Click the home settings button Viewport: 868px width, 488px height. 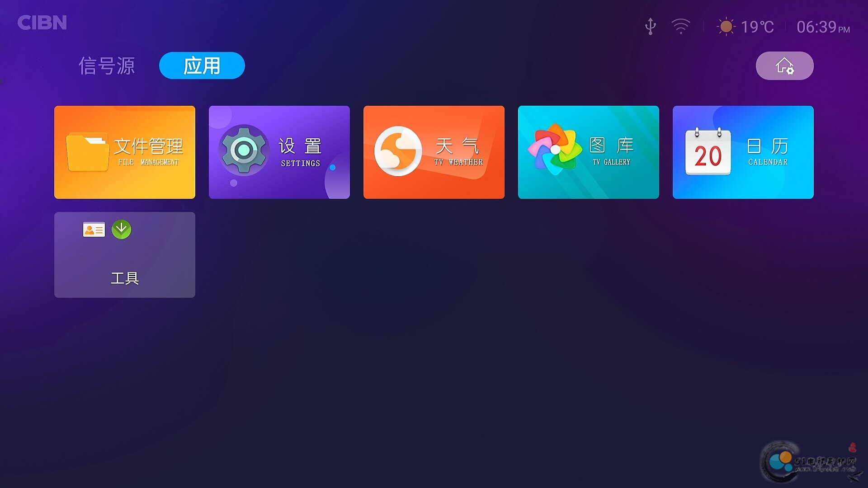click(x=784, y=66)
